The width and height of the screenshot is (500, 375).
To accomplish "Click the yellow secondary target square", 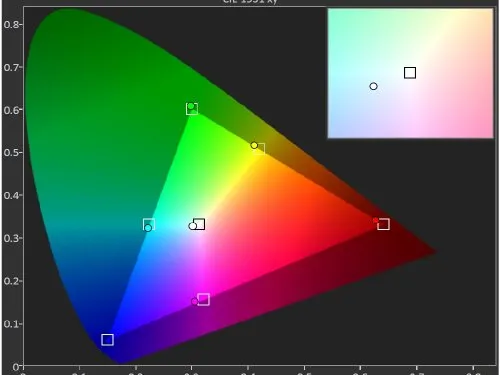I will (x=259, y=149).
